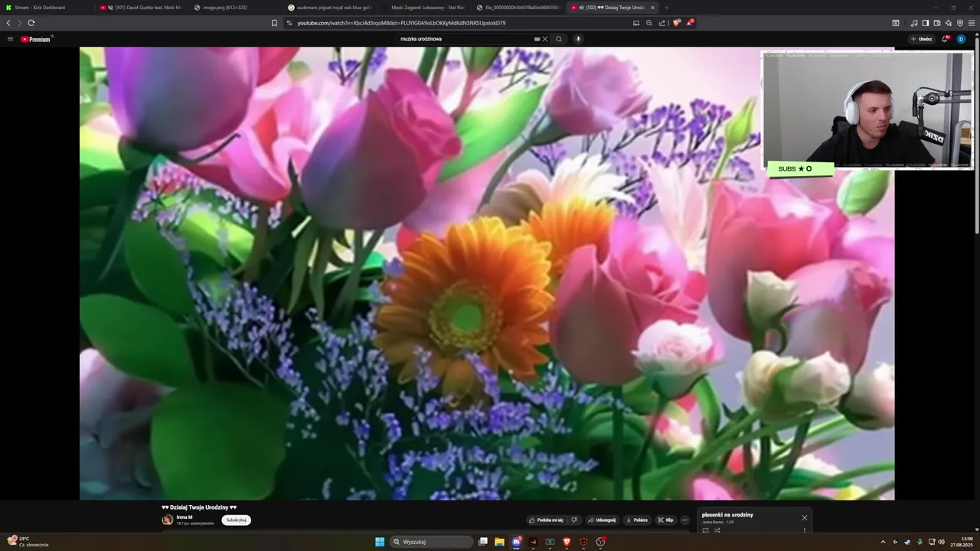Click the 'Utwórz' create button
Viewport: 980px width, 551px height.
[922, 39]
